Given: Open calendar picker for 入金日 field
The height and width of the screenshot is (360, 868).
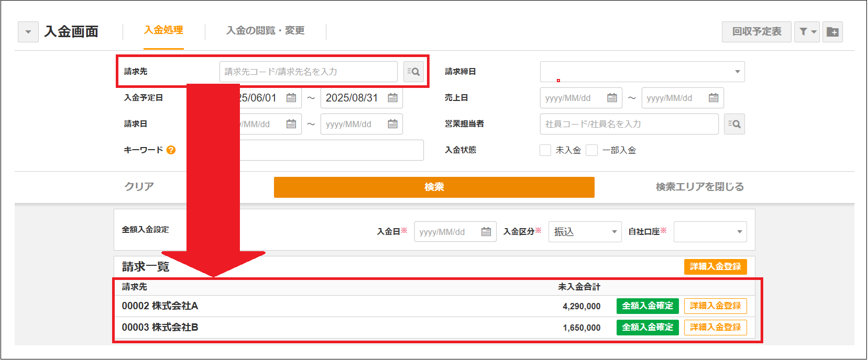Looking at the screenshot, I should click(x=486, y=232).
